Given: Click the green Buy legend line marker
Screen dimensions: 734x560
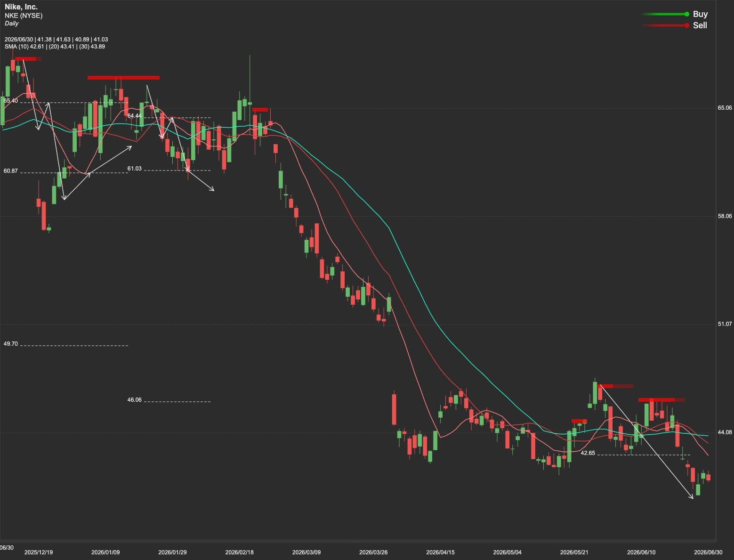Looking at the screenshot, I should 665,14.
